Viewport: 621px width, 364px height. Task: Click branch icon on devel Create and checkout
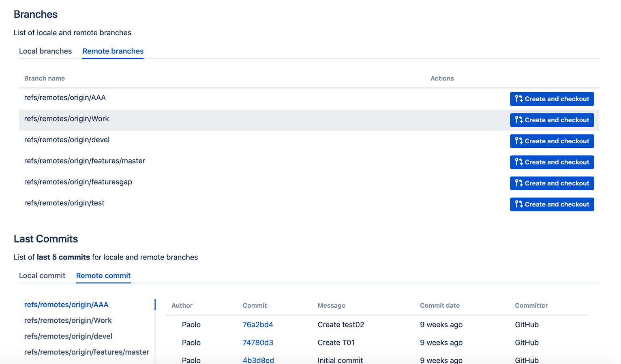click(518, 141)
